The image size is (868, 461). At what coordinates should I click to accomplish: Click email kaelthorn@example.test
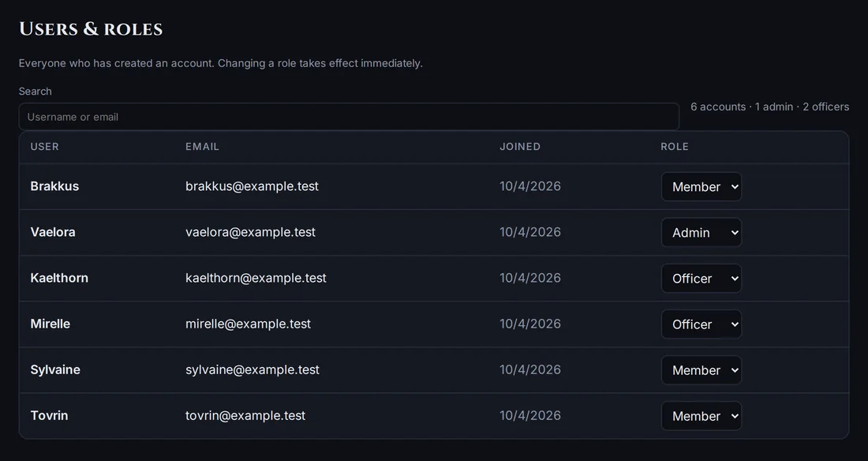pos(256,278)
